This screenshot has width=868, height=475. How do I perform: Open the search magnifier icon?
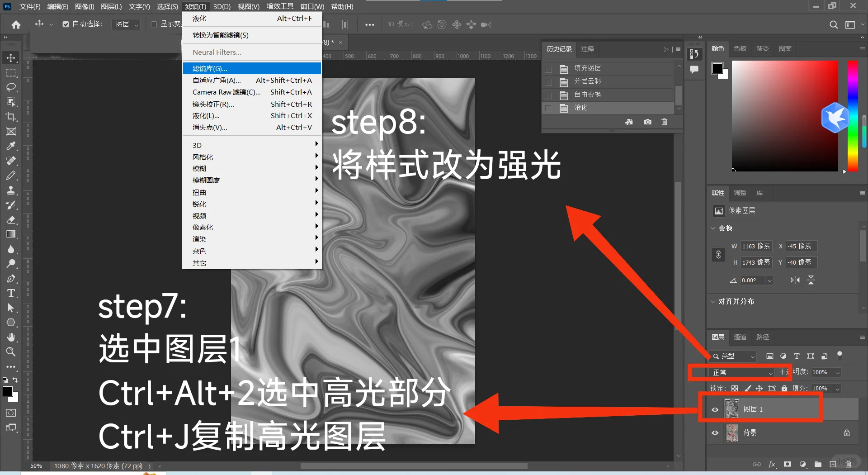pos(834,24)
